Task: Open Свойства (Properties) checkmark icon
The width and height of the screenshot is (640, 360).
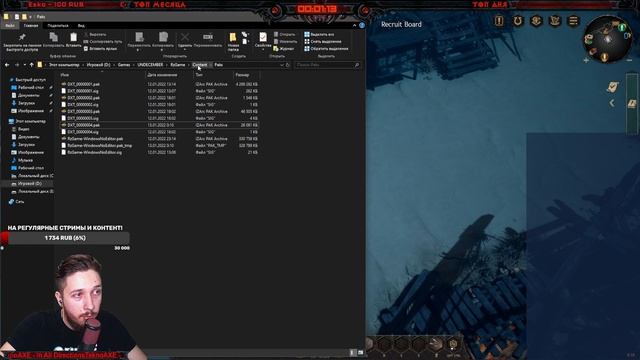Action: [263, 37]
